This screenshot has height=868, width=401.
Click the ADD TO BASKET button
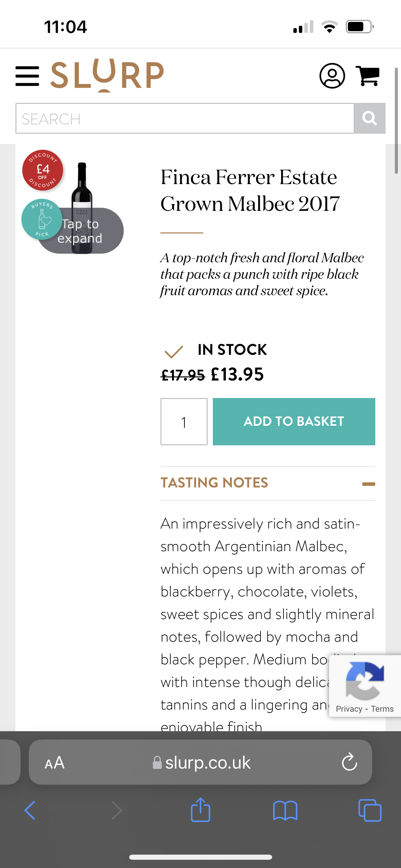coord(294,422)
